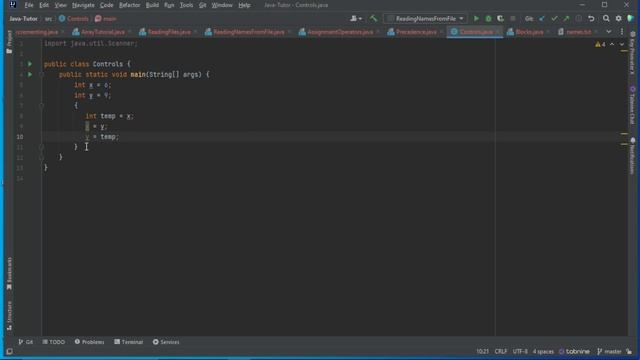Open the File menu
Screen dimensions: 640x360
pyautogui.click(x=29, y=5)
